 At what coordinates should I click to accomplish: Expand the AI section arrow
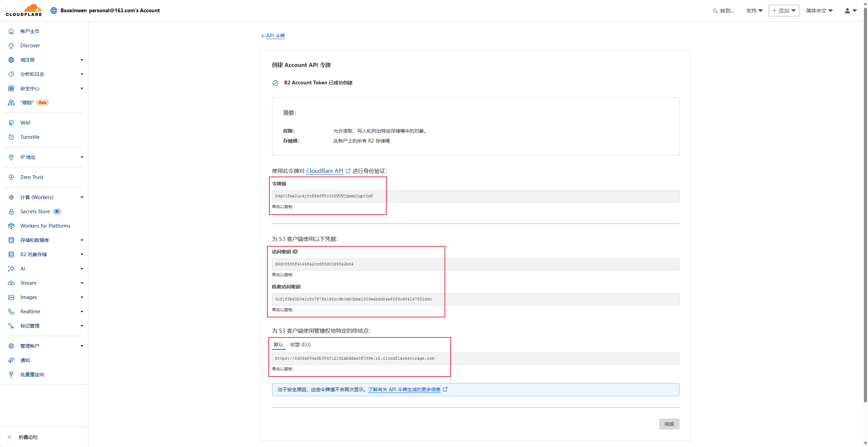coord(82,269)
